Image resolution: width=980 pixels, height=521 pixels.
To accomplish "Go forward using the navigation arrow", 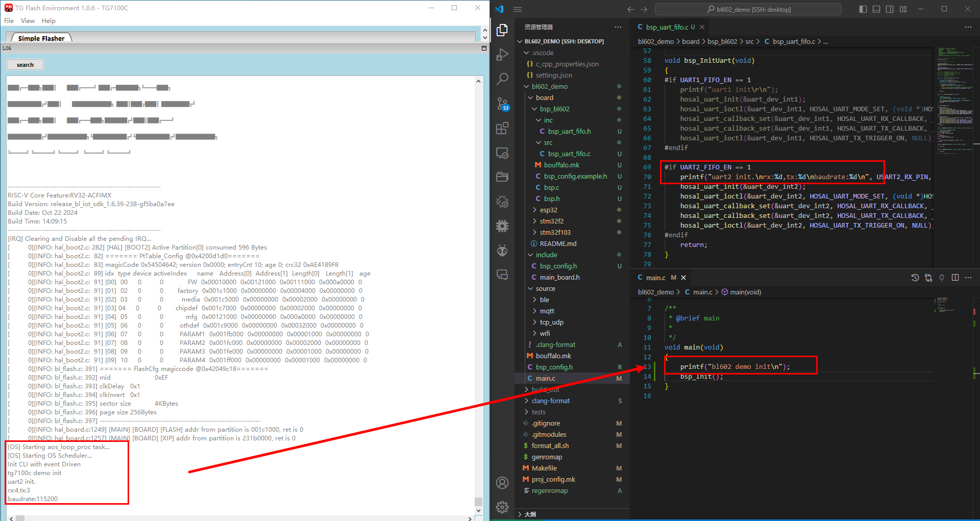I will [644, 9].
